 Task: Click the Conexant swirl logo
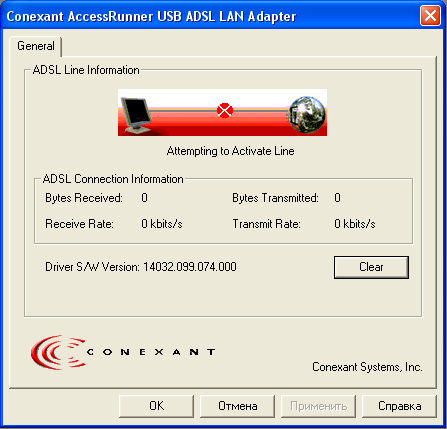[57, 352]
